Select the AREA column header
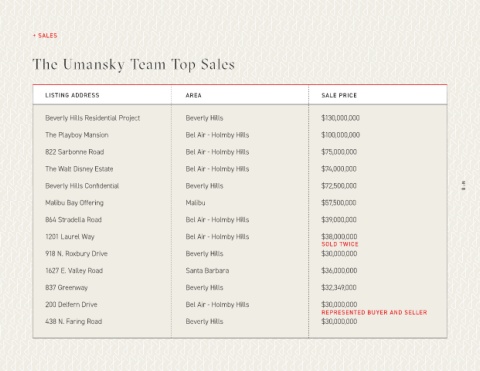The image size is (480, 371). point(193,95)
